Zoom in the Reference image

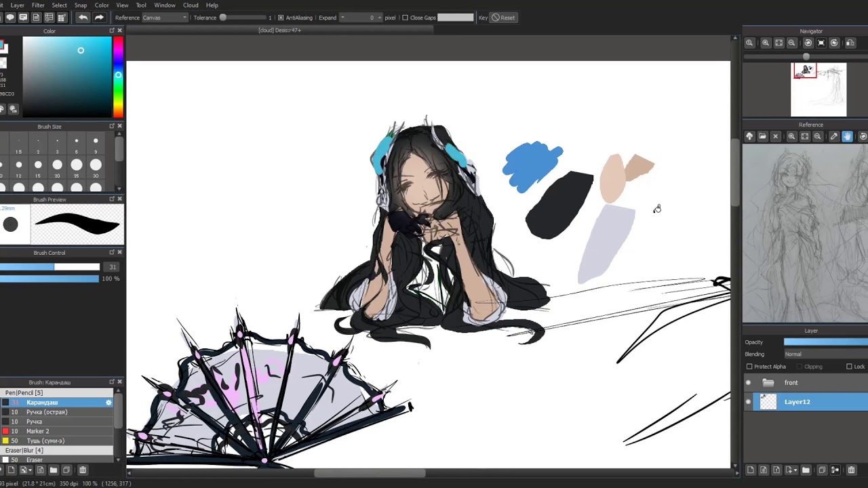click(791, 136)
